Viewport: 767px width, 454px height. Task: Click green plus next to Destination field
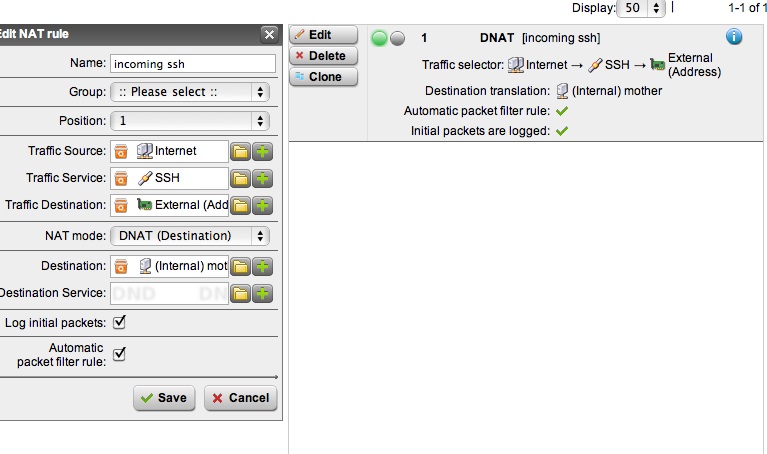[x=262, y=266]
